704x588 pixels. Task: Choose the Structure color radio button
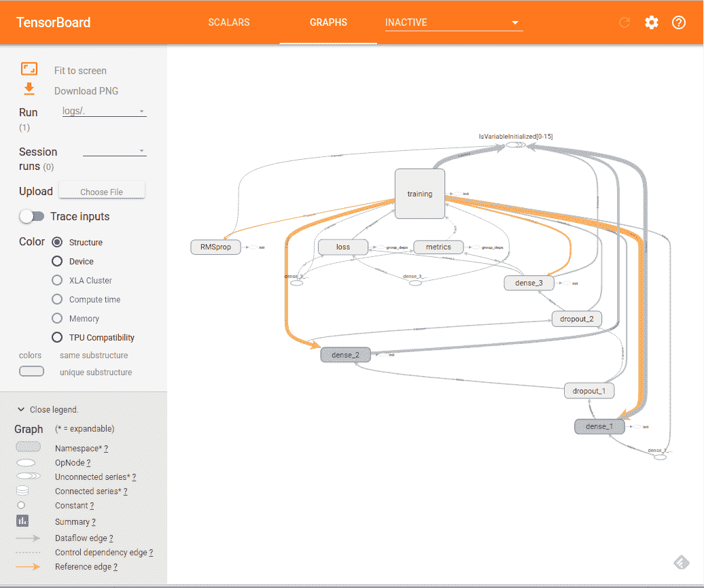coord(57,242)
